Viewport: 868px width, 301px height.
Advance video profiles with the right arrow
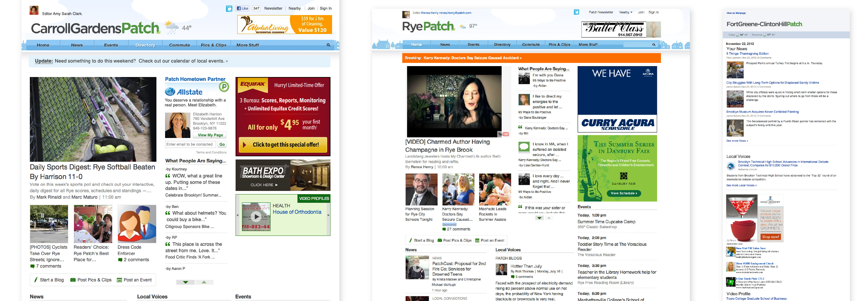click(328, 215)
